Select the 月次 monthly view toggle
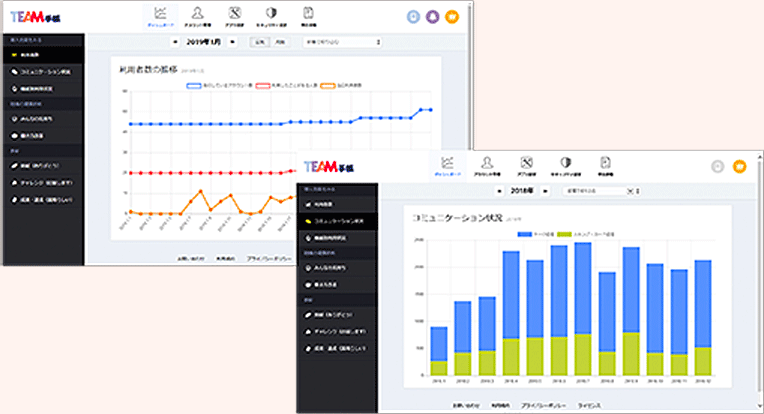 coord(279,42)
